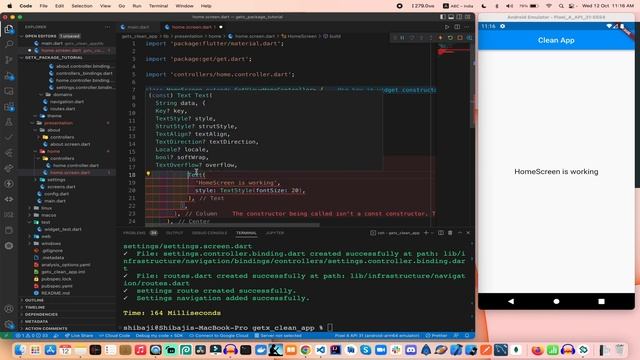640x360 pixels.
Task: Open the Extensions view in activity bar
Action: tap(9, 107)
